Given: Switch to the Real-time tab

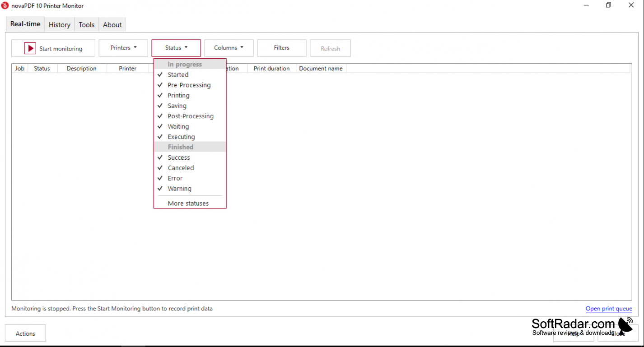Looking at the screenshot, I should coord(25,24).
